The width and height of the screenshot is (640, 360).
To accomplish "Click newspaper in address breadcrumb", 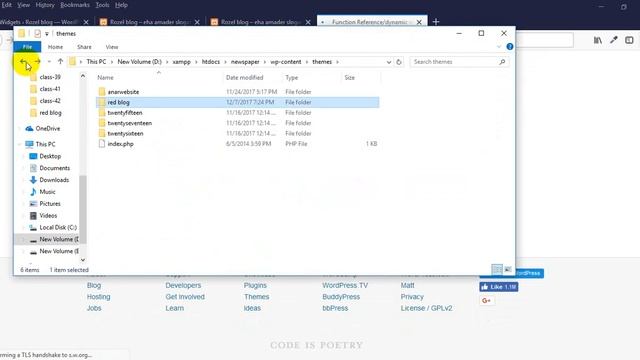I will [245, 62].
